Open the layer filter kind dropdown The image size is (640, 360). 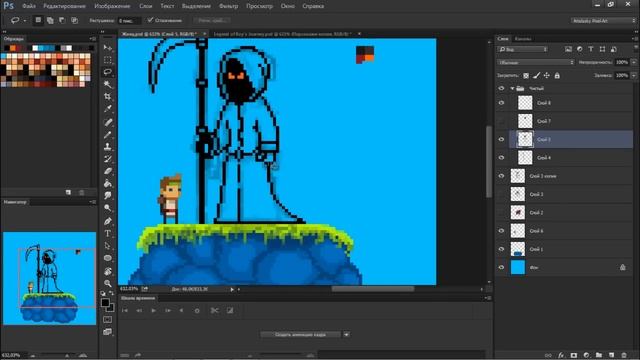click(522, 49)
